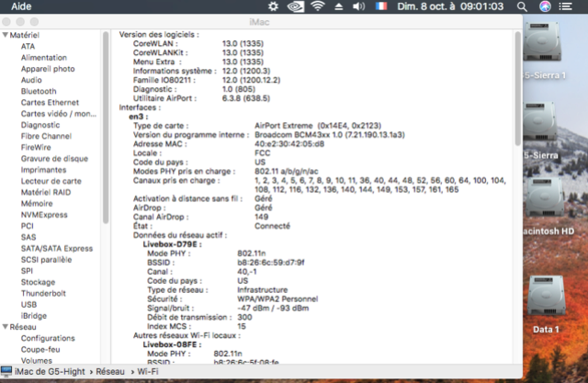Click iMac de G5-Hight in path bar

[50, 371]
